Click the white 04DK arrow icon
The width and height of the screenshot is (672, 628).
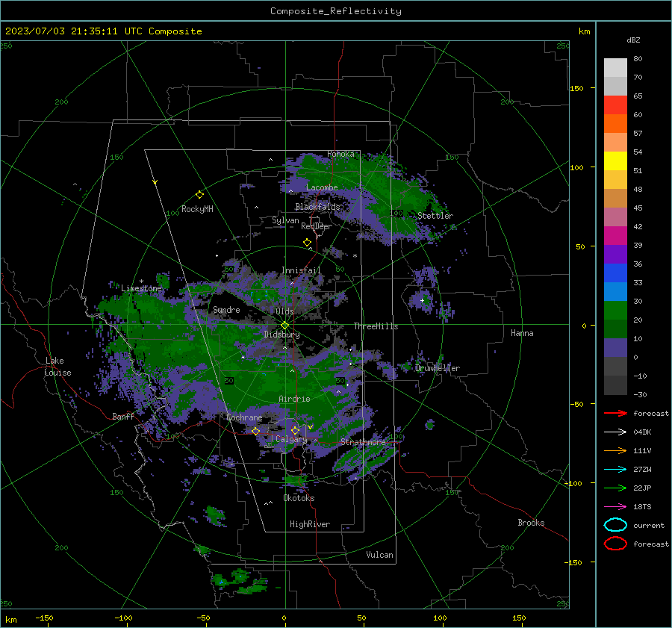615,432
